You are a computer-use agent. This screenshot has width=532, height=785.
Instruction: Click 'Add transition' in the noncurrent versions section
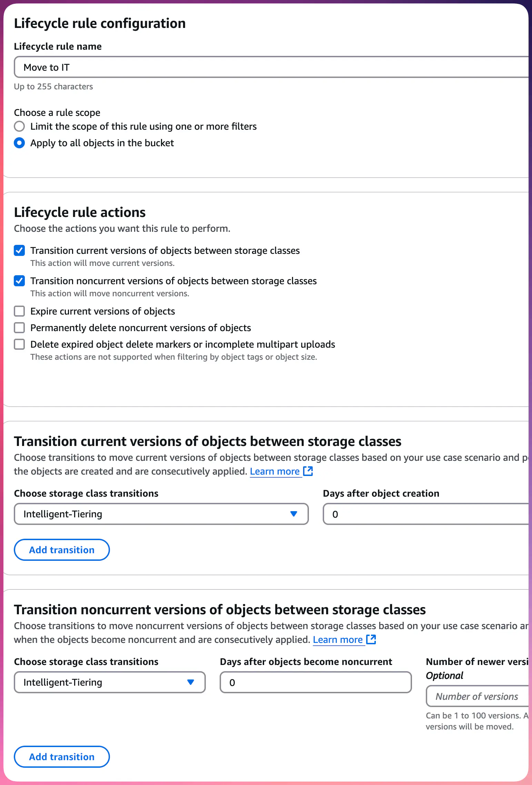coord(61,757)
